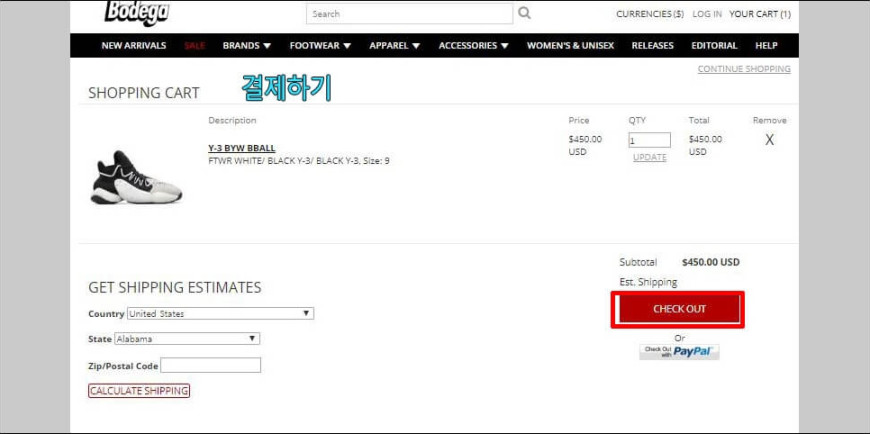Click CALCULATE SHIPPING button

click(139, 391)
